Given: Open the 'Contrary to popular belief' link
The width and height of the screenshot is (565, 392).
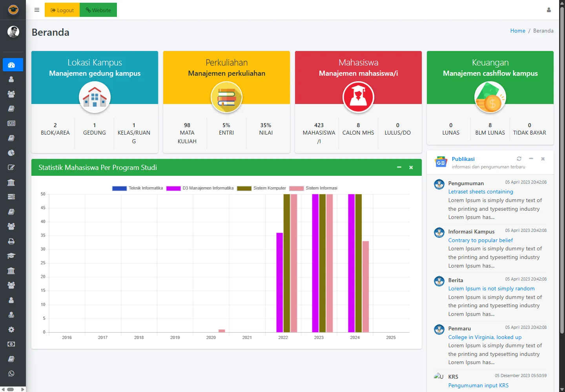Looking at the screenshot, I should (480, 240).
